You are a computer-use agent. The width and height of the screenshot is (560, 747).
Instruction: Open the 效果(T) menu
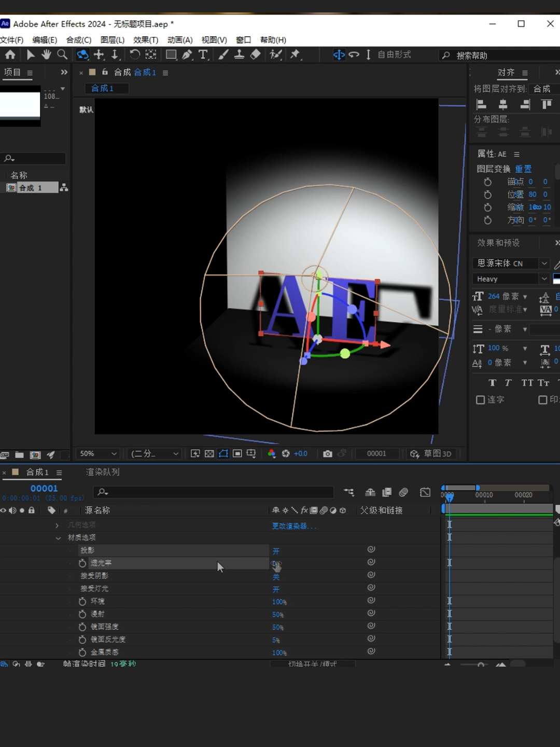(146, 40)
